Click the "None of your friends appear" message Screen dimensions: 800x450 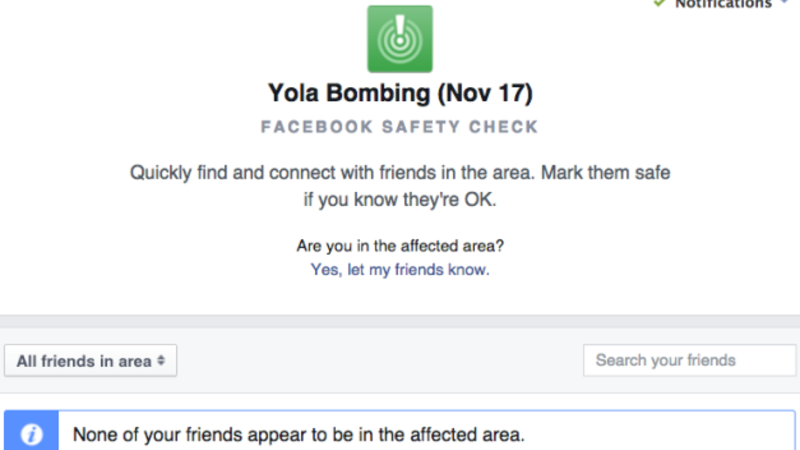point(298,435)
